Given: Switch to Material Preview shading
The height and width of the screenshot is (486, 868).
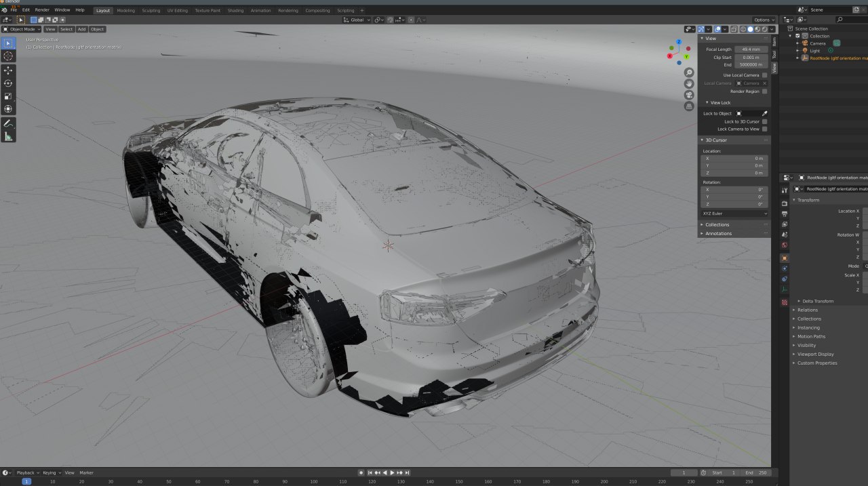Looking at the screenshot, I should click(x=757, y=29).
